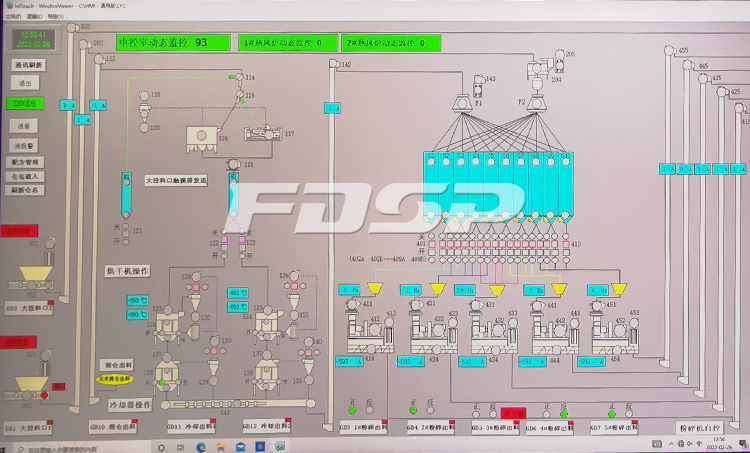Click the yellow hopper above grinder 431

(x=495, y=289)
